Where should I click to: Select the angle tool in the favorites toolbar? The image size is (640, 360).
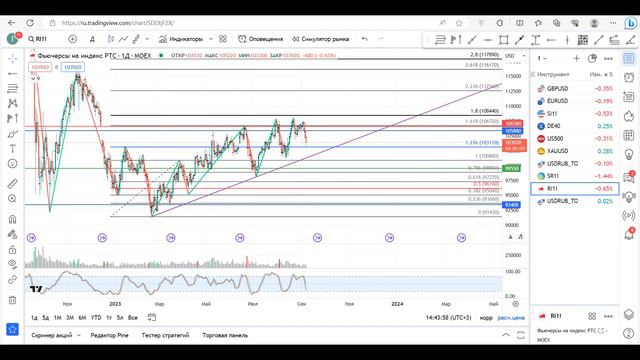(631, 40)
